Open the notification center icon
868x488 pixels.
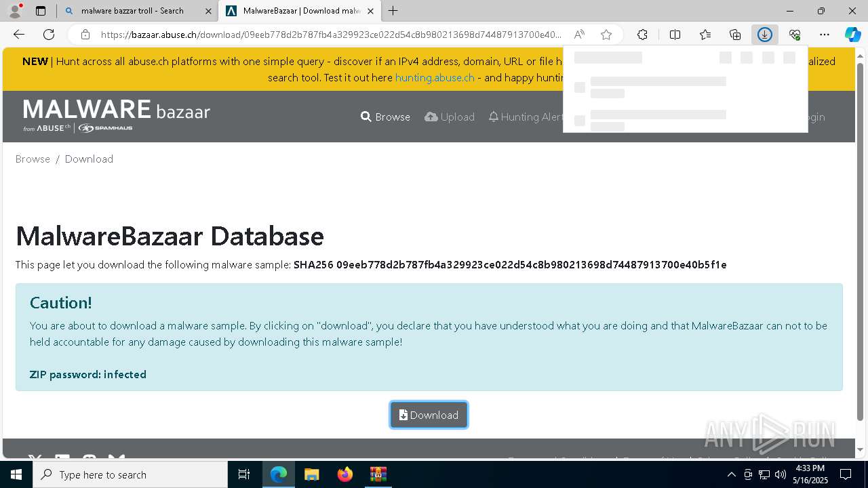[x=846, y=474]
